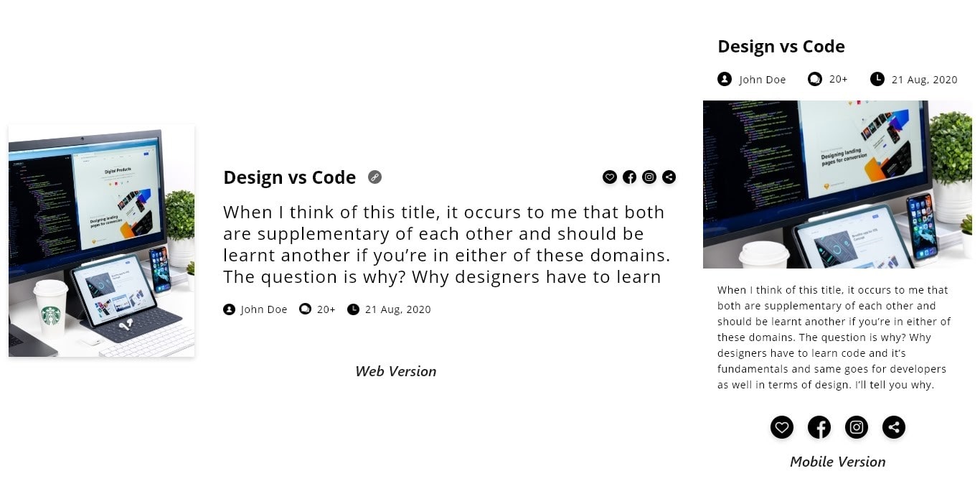Click the clock icon on the mobile card
Viewport: 980px width, 504px height.
(877, 79)
